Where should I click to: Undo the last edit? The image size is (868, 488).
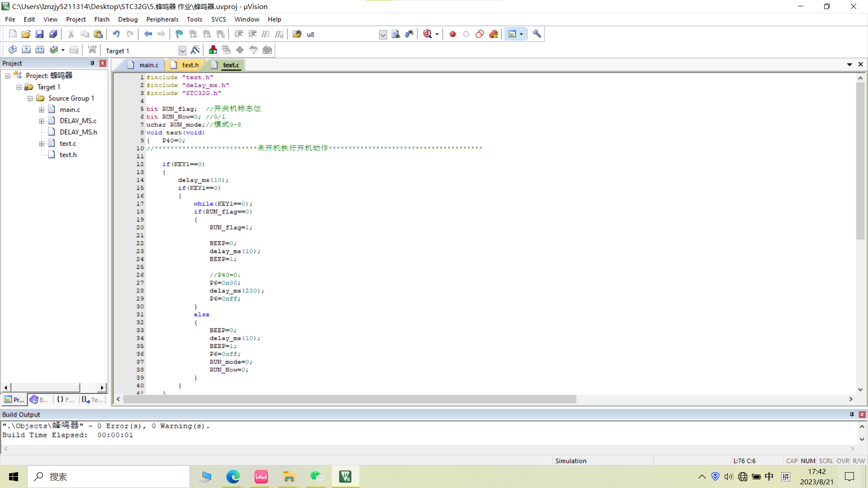click(x=116, y=34)
